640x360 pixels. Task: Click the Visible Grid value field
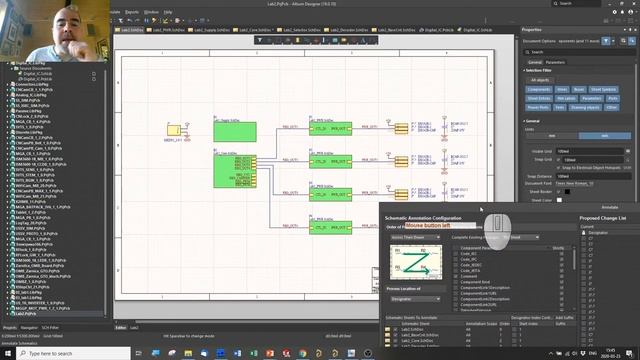coord(590,151)
